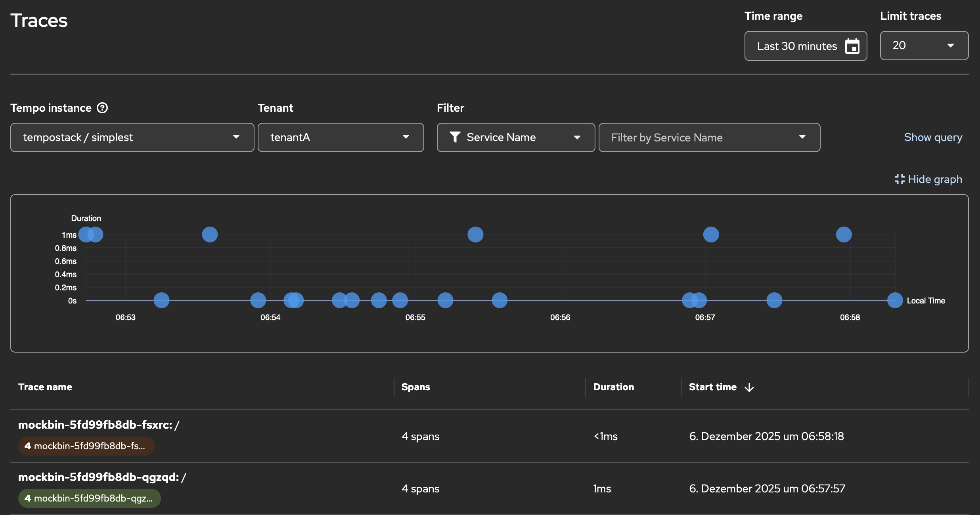Viewport: 980px width, 515px height.
Task: Select the 1ms duration dot around 06:56
Action: pos(475,235)
